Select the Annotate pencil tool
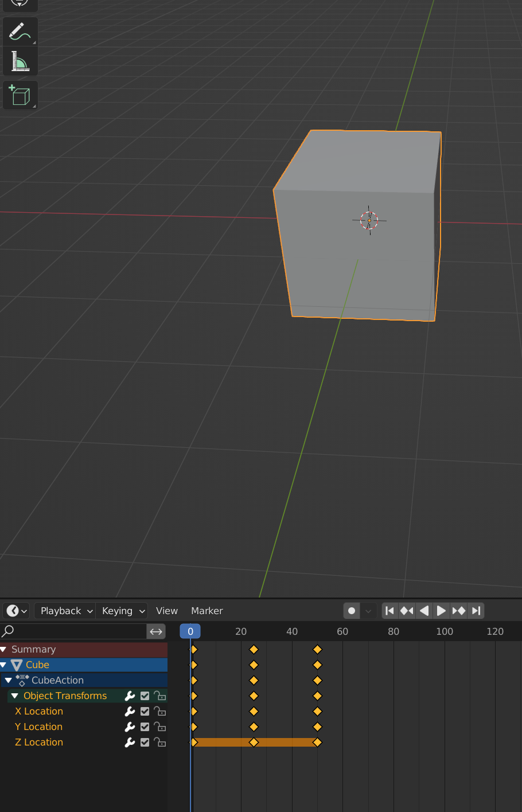Image resolution: width=522 pixels, height=812 pixels. coord(20,32)
